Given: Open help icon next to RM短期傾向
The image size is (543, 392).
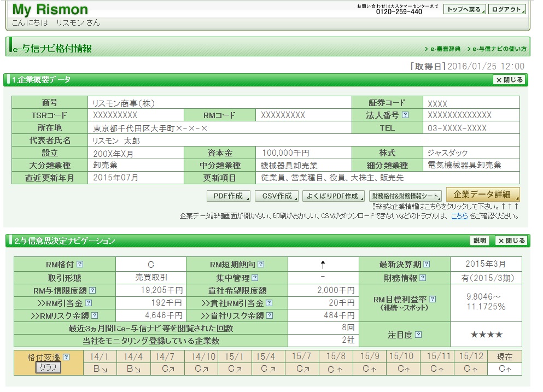Looking at the screenshot, I should [261, 264].
